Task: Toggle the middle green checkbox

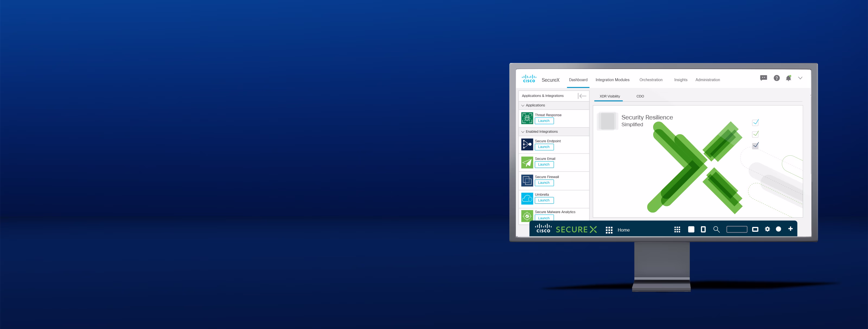Action: (x=755, y=134)
